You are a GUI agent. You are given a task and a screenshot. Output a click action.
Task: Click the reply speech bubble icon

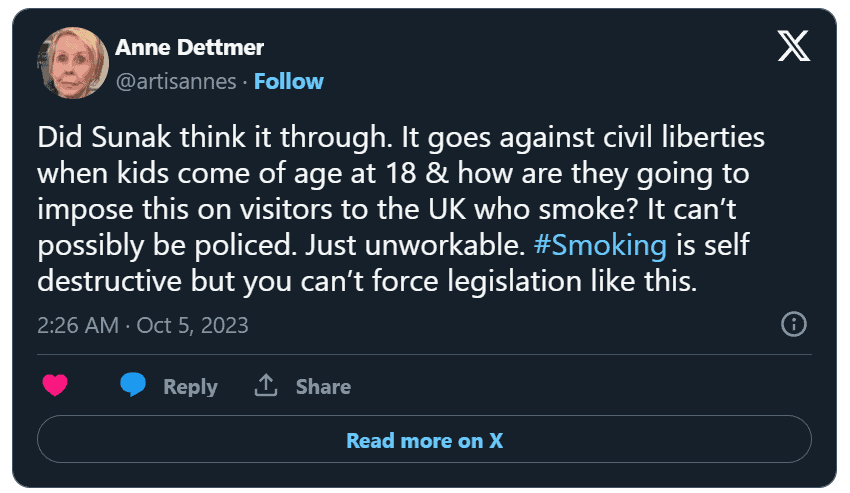132,385
